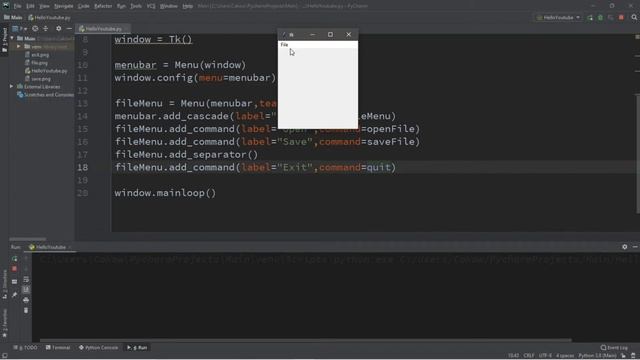Click the green Run icon in top toolbar
This screenshot has width=640, height=360.
(x=590, y=18)
